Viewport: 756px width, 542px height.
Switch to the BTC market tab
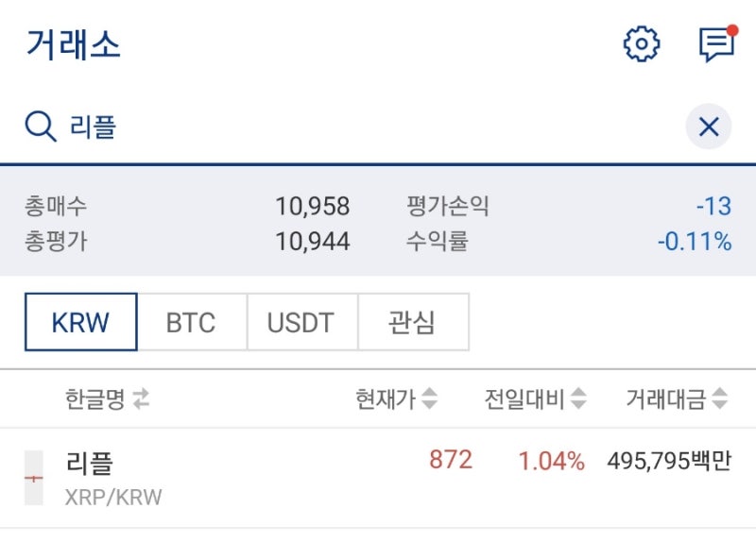(192, 322)
